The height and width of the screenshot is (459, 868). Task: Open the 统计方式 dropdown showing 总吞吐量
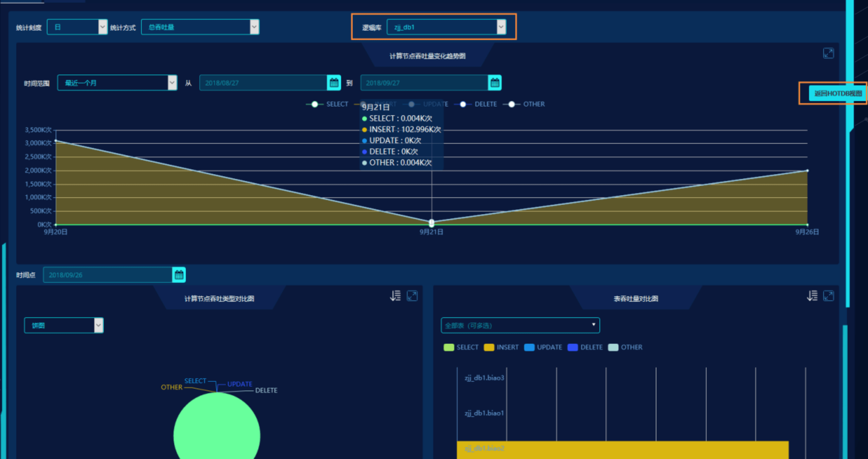(x=200, y=27)
